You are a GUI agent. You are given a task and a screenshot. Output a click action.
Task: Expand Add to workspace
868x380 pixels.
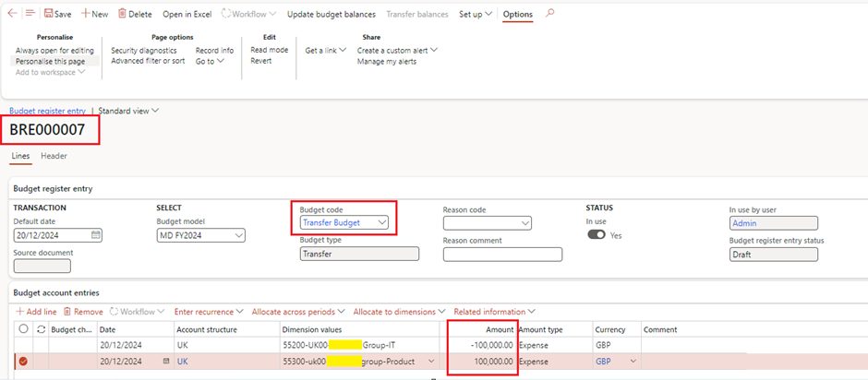[51, 73]
